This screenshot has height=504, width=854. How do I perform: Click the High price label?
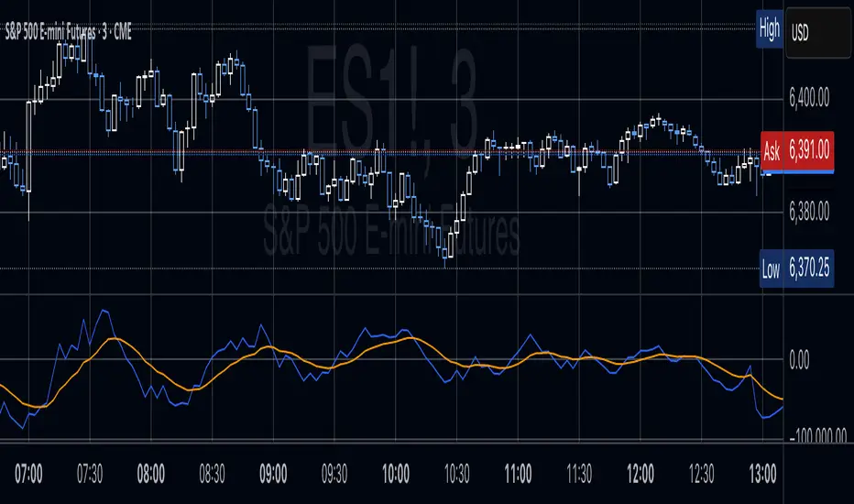coord(770,28)
